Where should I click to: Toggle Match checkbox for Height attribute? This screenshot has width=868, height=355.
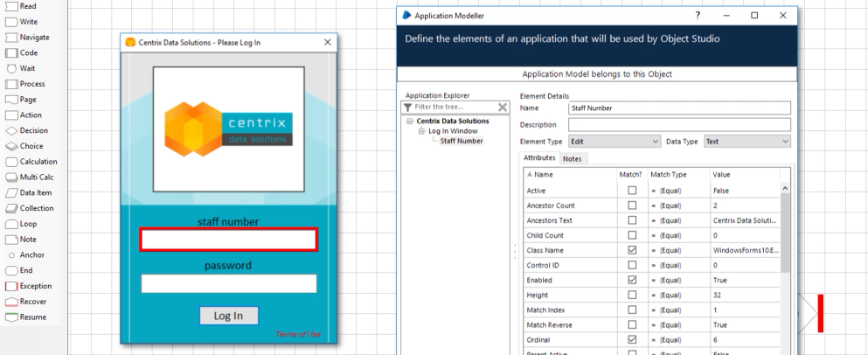[632, 295]
